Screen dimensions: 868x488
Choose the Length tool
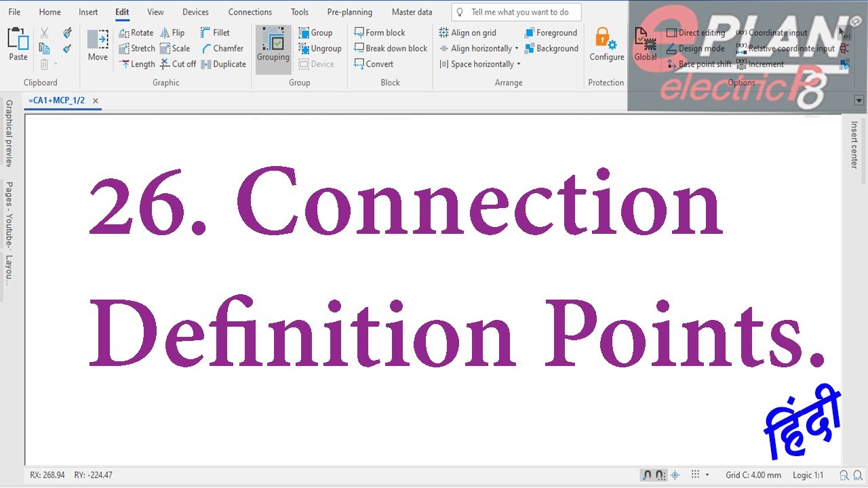137,64
